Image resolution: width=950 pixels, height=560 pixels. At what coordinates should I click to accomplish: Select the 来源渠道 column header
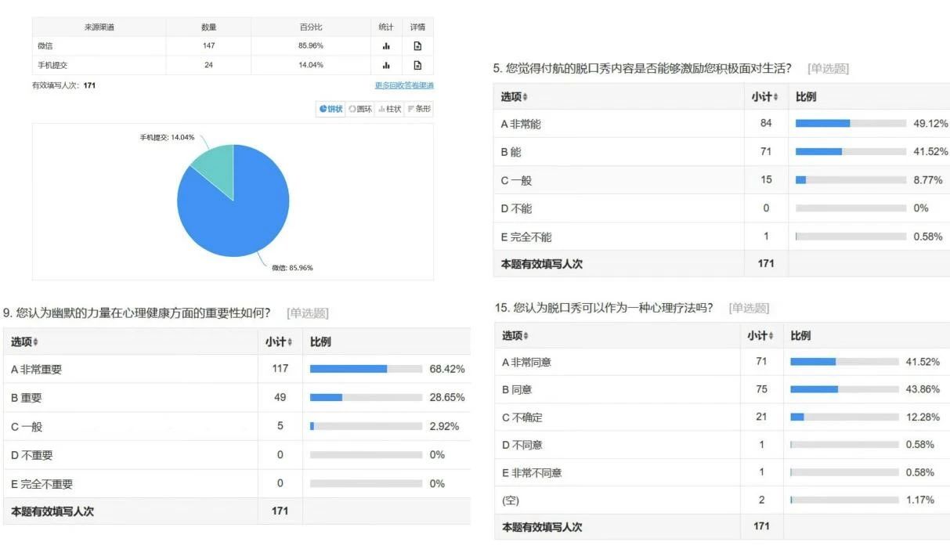point(99,27)
